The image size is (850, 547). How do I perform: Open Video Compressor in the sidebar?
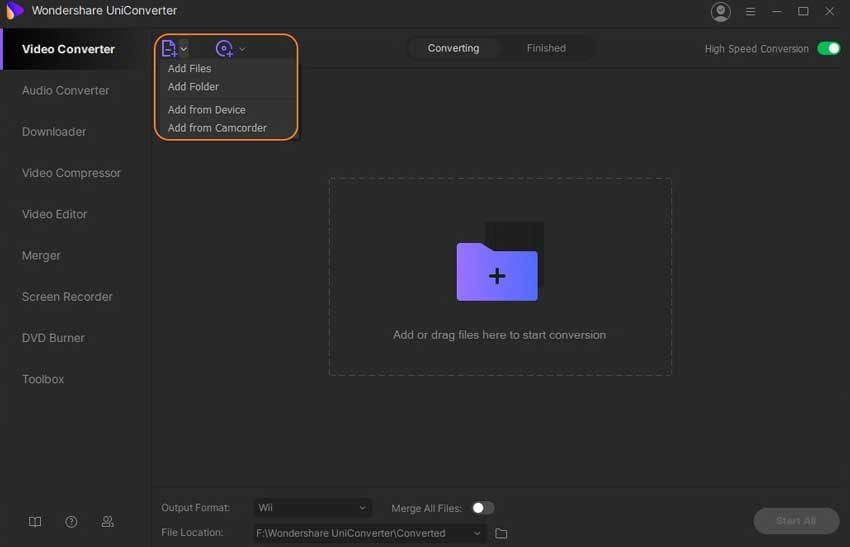coord(72,173)
